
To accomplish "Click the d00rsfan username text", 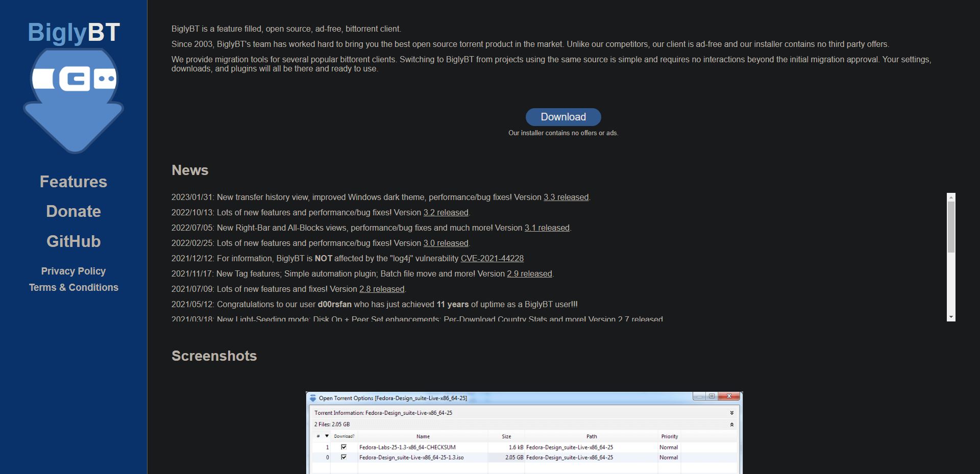I will tap(335, 305).
